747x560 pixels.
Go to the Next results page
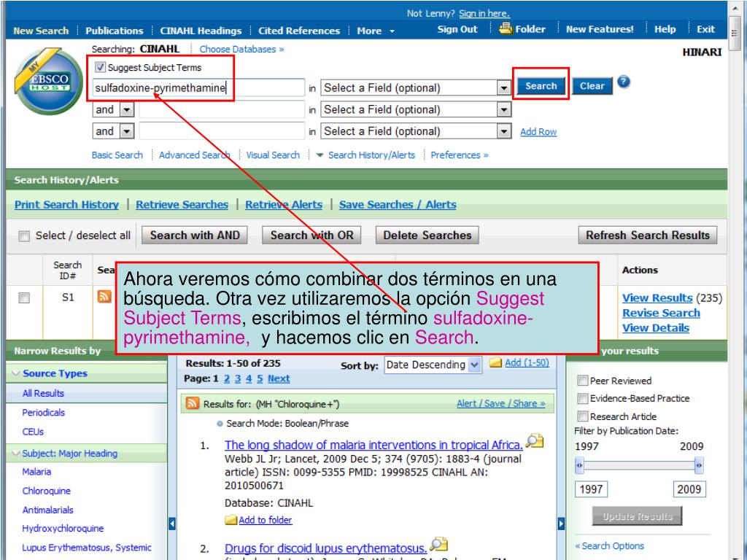click(279, 378)
